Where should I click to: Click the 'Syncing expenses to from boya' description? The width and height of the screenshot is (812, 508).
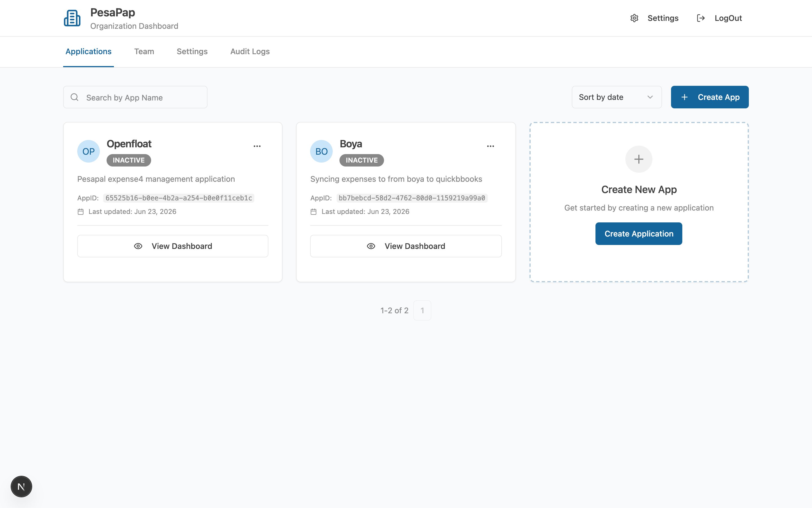pos(396,179)
